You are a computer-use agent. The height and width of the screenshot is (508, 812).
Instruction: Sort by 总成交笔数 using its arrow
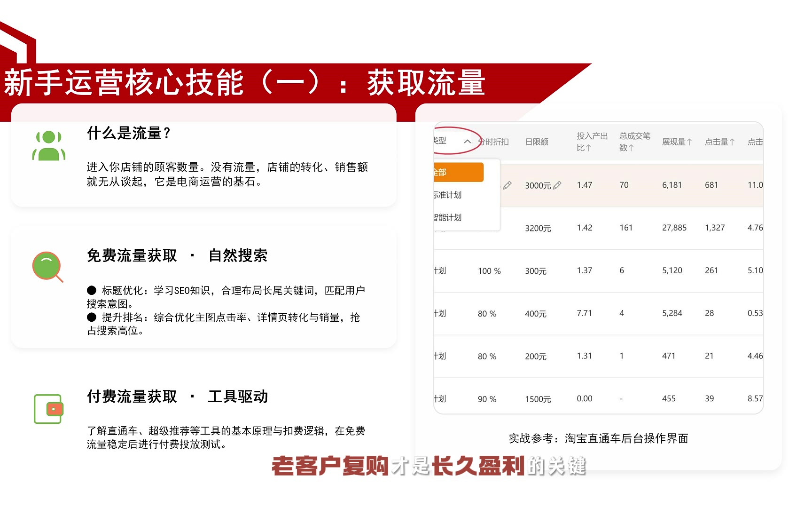coord(631,148)
